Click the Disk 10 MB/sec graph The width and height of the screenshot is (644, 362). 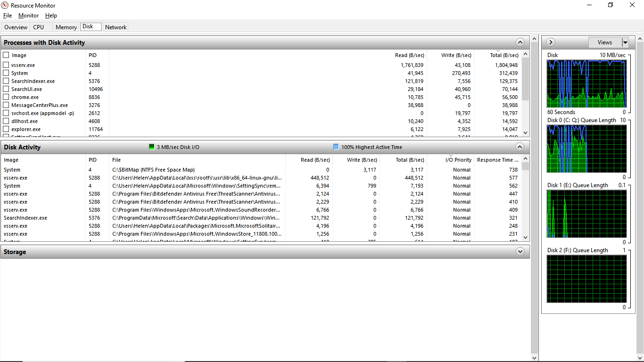click(x=586, y=83)
